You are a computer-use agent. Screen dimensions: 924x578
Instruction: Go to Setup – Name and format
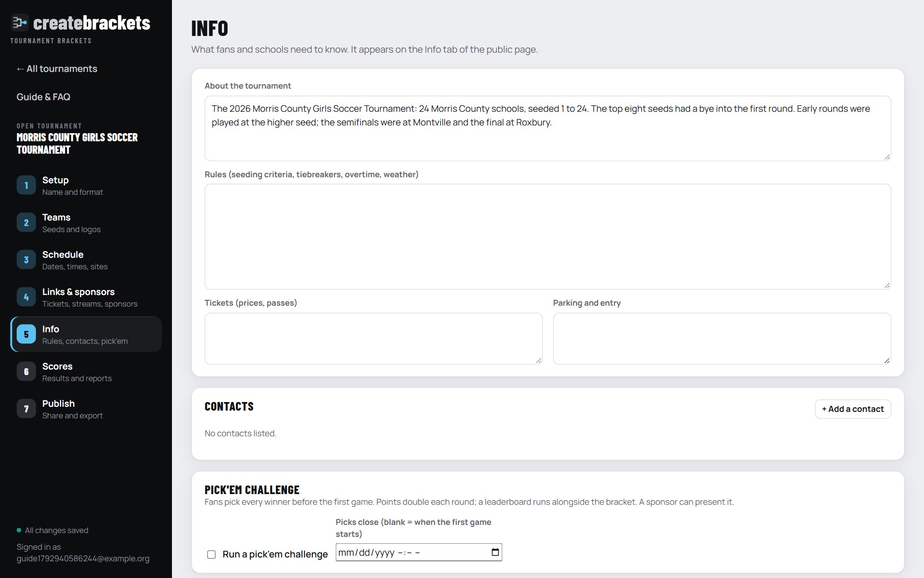point(86,185)
